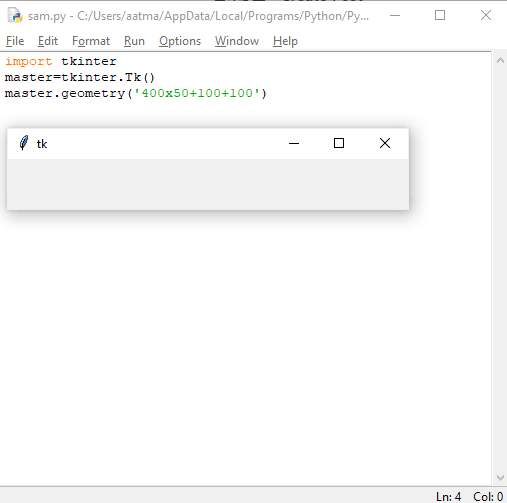Open the Format menu
The height and width of the screenshot is (503, 507).
[91, 41]
